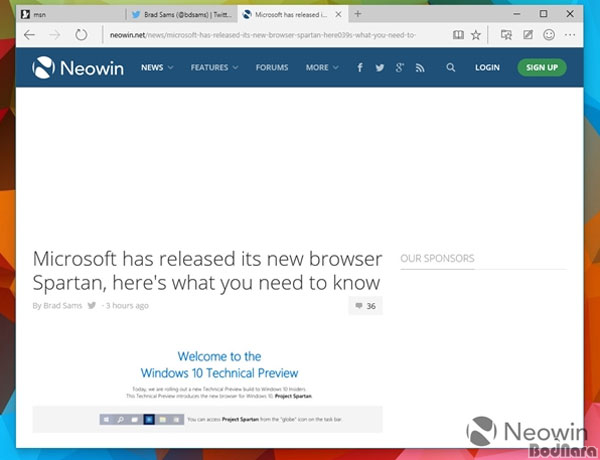Image resolution: width=600 pixels, height=460 pixels.
Task: Switch to the Brad Sams Twitter tab
Action: tap(181, 15)
